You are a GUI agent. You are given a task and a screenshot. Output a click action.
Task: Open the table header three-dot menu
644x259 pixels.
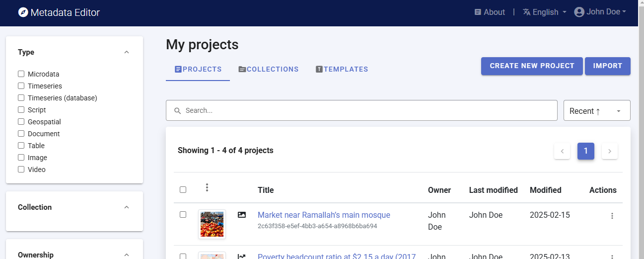pyautogui.click(x=207, y=188)
